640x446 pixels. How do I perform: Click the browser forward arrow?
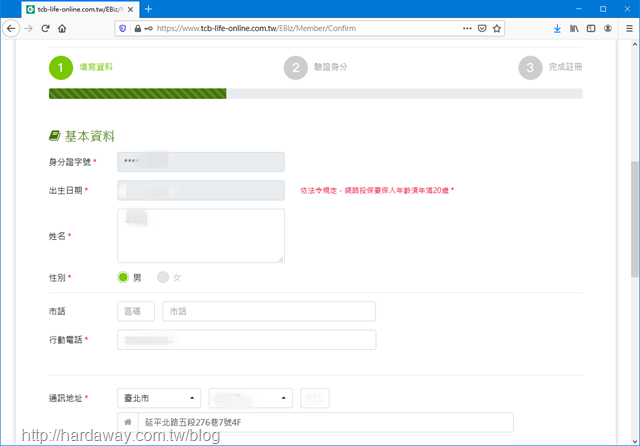(x=28, y=29)
